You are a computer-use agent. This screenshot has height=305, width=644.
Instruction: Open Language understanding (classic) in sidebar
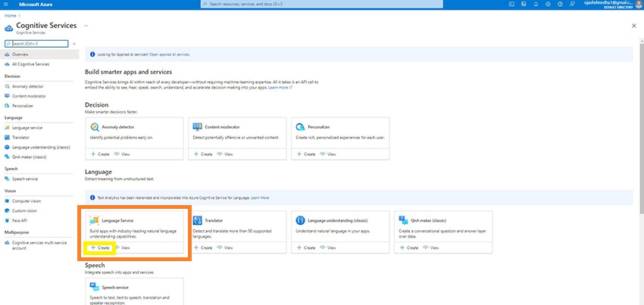click(39, 147)
